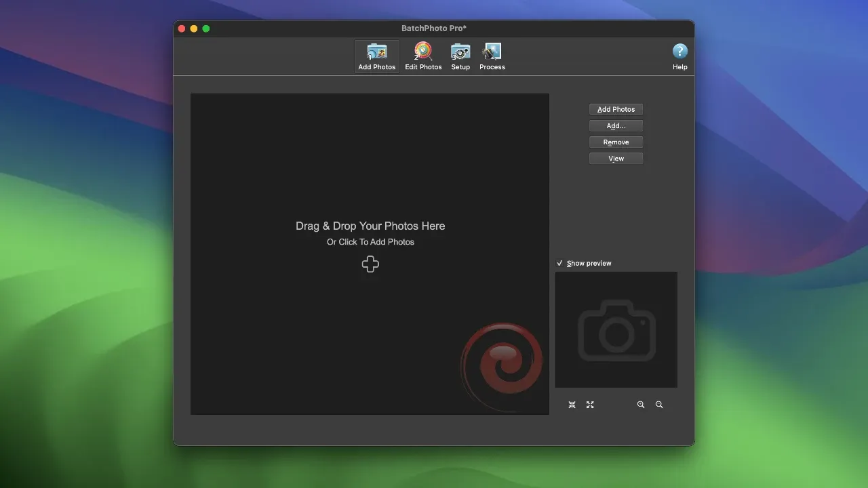Shrink preview using collapse arrows icon
The image size is (868, 488).
click(x=572, y=405)
